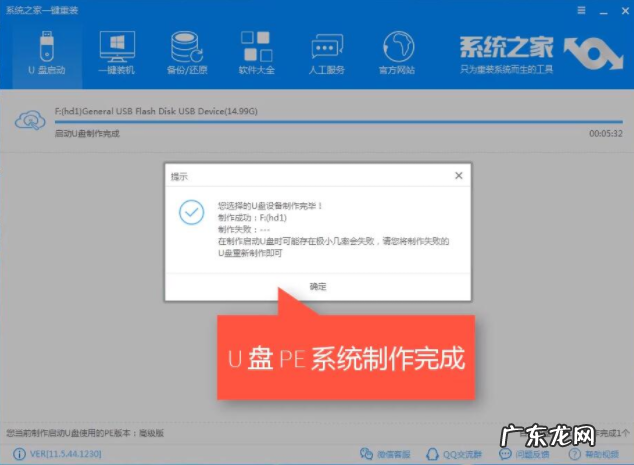Visit 官方网站 globe icon
This screenshot has height=465, width=634.
click(x=397, y=53)
